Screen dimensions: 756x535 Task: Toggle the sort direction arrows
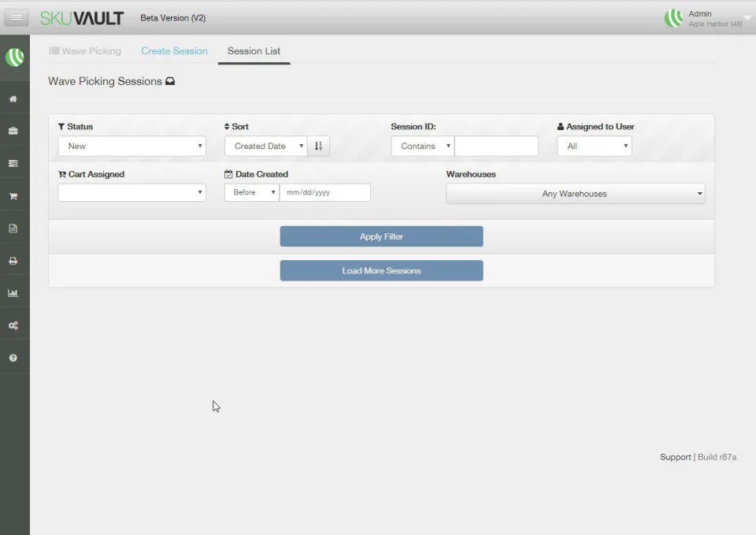tap(319, 145)
